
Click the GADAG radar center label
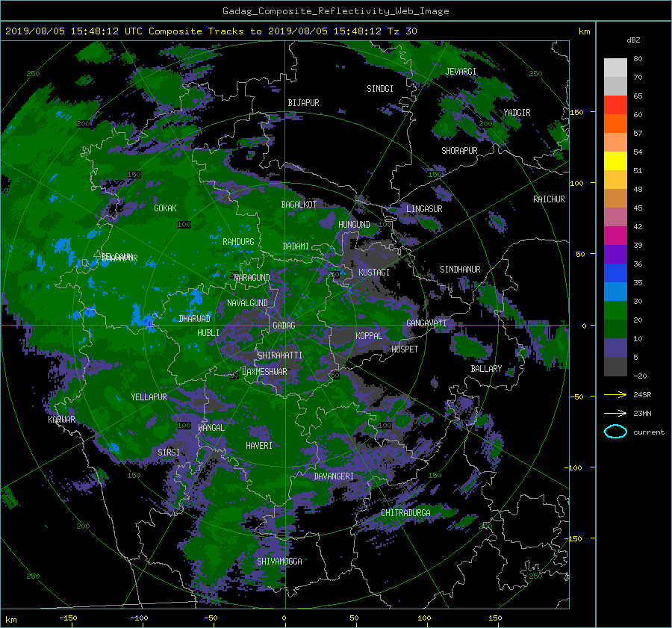284,326
